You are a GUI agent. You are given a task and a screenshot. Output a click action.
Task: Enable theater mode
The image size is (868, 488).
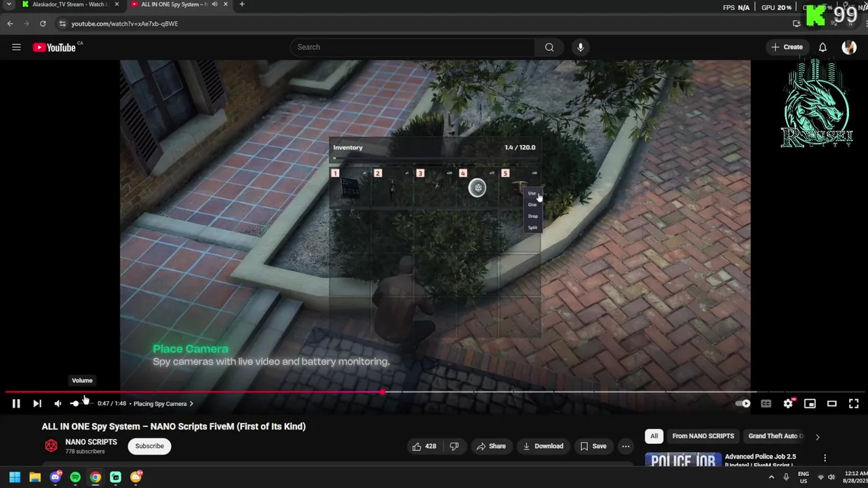click(x=831, y=403)
